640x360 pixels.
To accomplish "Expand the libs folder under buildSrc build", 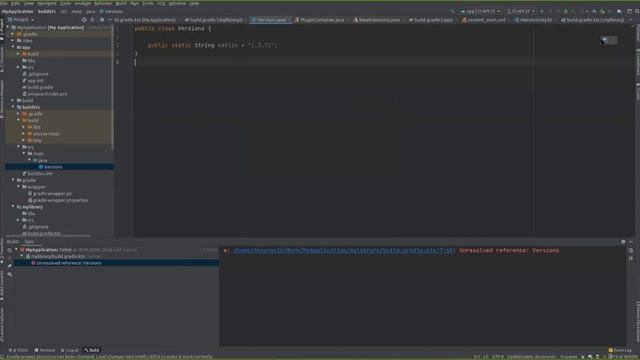I will pos(24,127).
